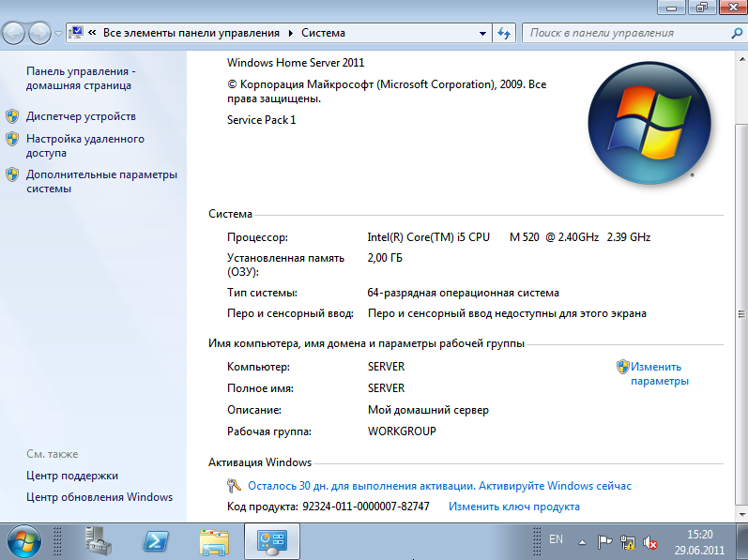
Task: Click in the Поиск в панели управления field
Action: click(625, 34)
